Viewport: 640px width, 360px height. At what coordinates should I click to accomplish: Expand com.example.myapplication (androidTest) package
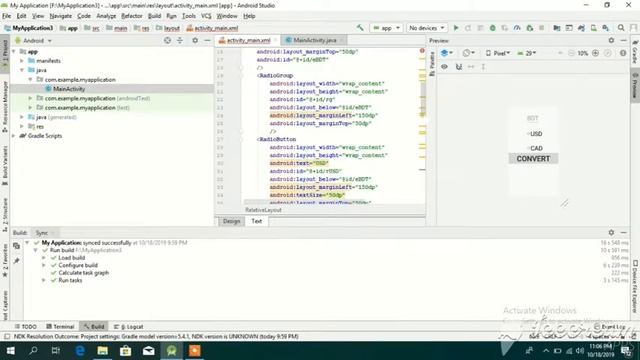click(30, 98)
